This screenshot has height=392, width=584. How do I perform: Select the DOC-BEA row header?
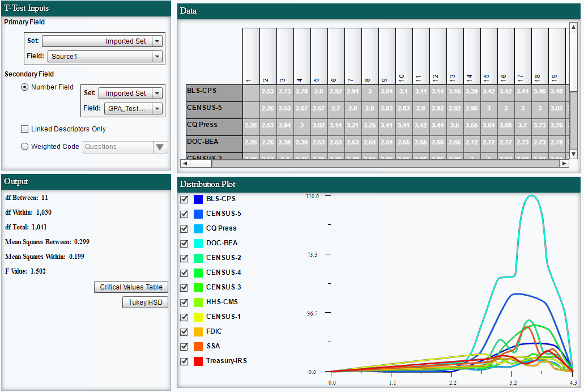(214, 144)
